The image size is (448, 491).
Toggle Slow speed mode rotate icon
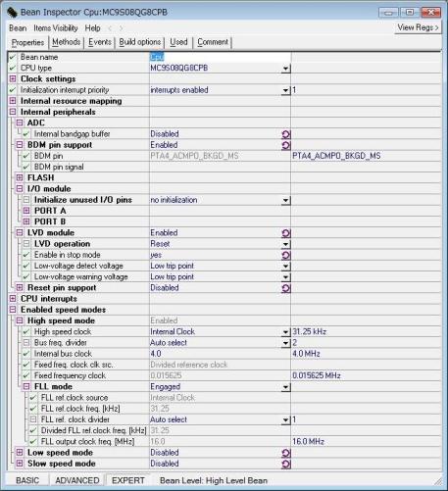tap(286, 464)
